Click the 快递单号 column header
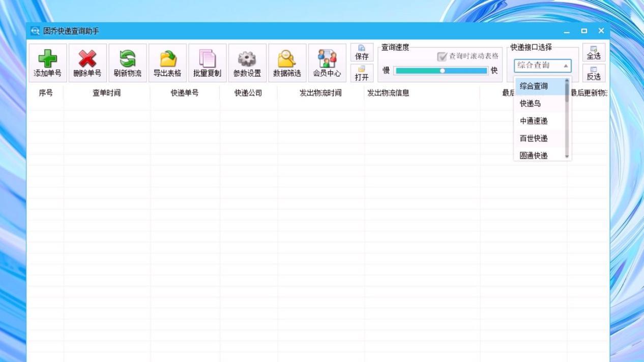This screenshot has height=362, width=644. pos(185,93)
